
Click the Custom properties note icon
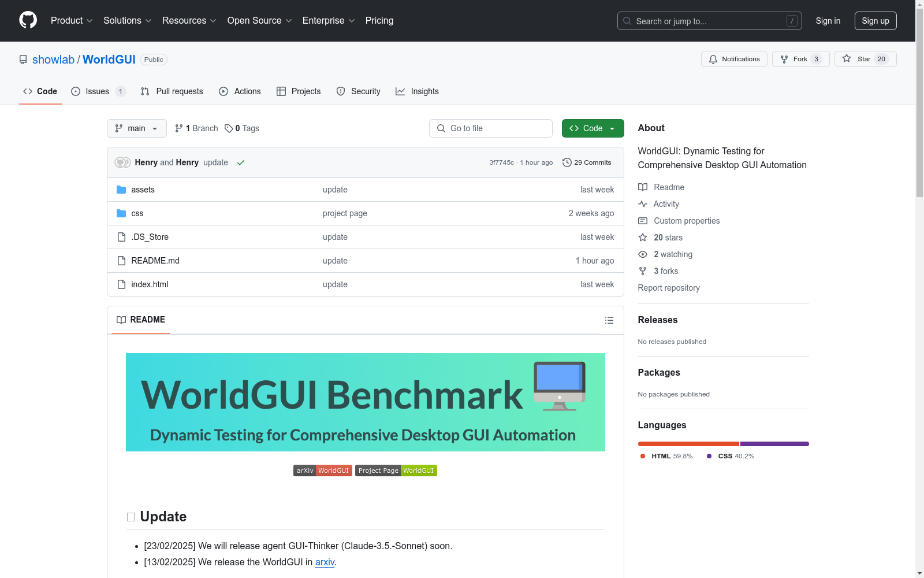click(x=643, y=221)
